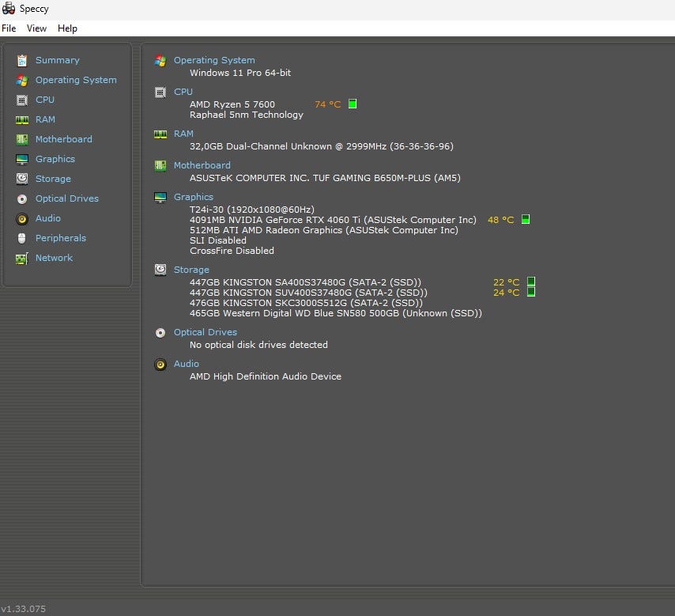675x616 pixels.
Task: Select the Motherboard icon in the sidebar
Action: pos(21,139)
